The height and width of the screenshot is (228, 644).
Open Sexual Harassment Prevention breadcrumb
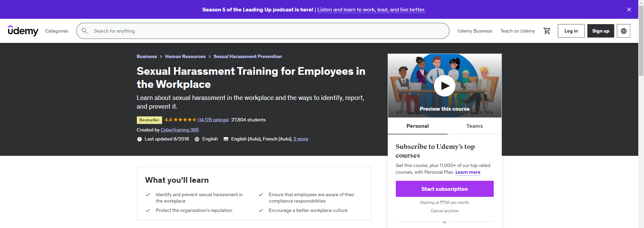tap(248, 56)
